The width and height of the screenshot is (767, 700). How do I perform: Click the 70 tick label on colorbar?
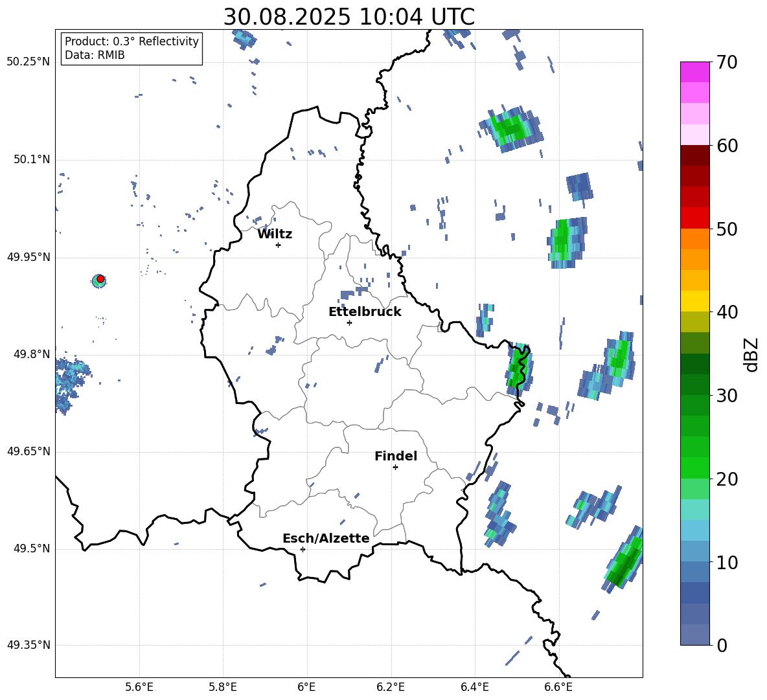[x=726, y=63]
